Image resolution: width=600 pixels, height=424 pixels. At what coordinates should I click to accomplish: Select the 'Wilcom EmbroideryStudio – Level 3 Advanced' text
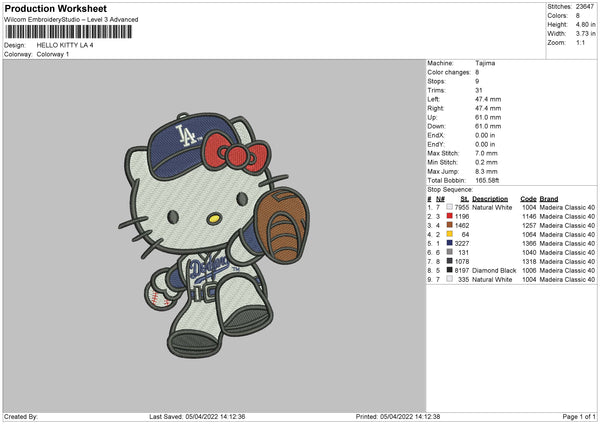71,20
